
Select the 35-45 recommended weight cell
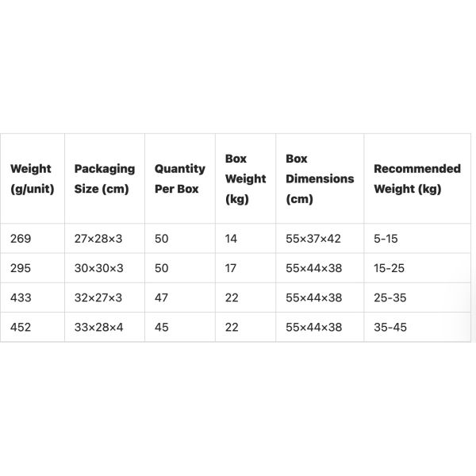pos(390,327)
